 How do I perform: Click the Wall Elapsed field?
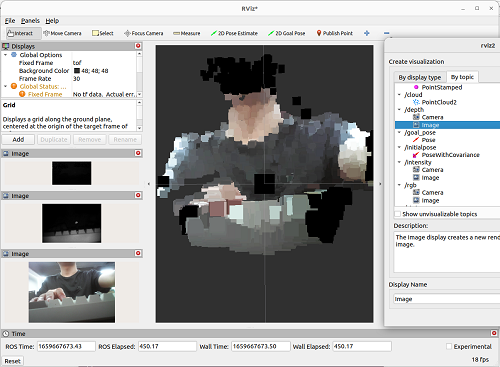[362, 346]
